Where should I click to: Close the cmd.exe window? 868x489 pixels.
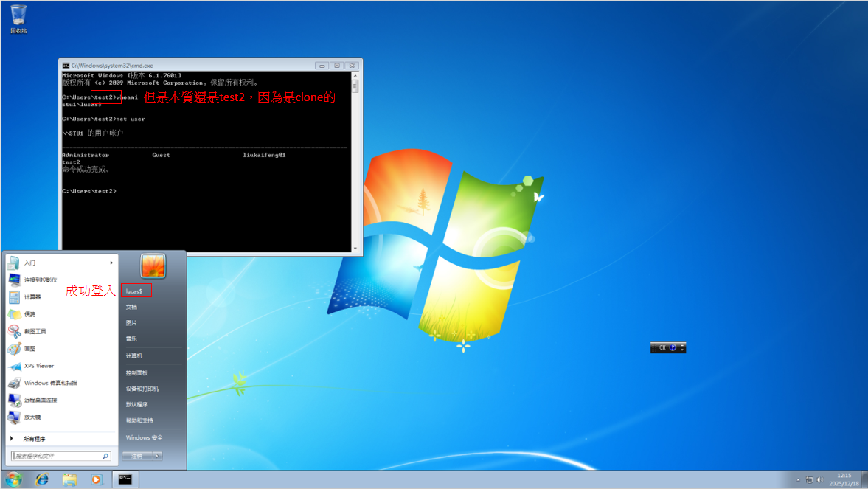pyautogui.click(x=352, y=66)
